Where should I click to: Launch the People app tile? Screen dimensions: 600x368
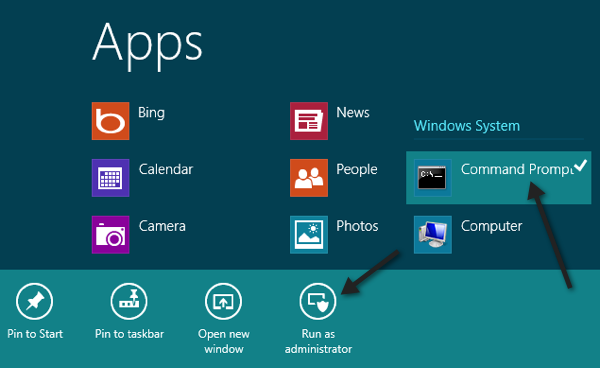[309, 178]
